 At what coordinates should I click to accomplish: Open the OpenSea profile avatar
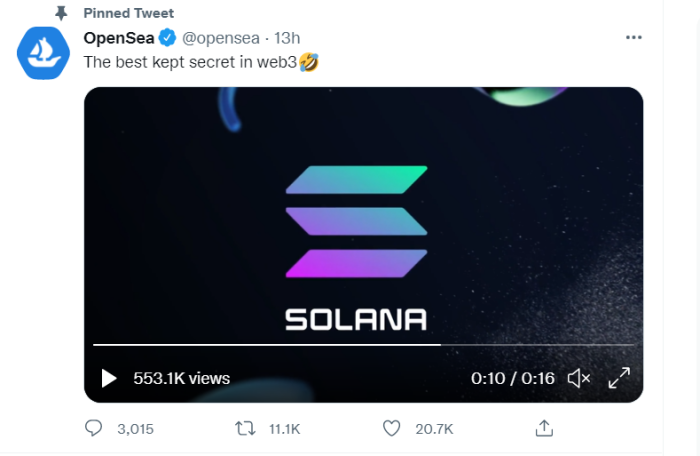pos(43,53)
